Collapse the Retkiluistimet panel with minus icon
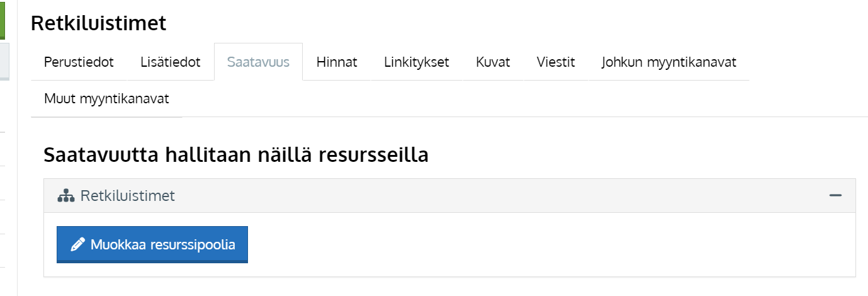Viewport: 868px width, 296px height. coord(835,196)
